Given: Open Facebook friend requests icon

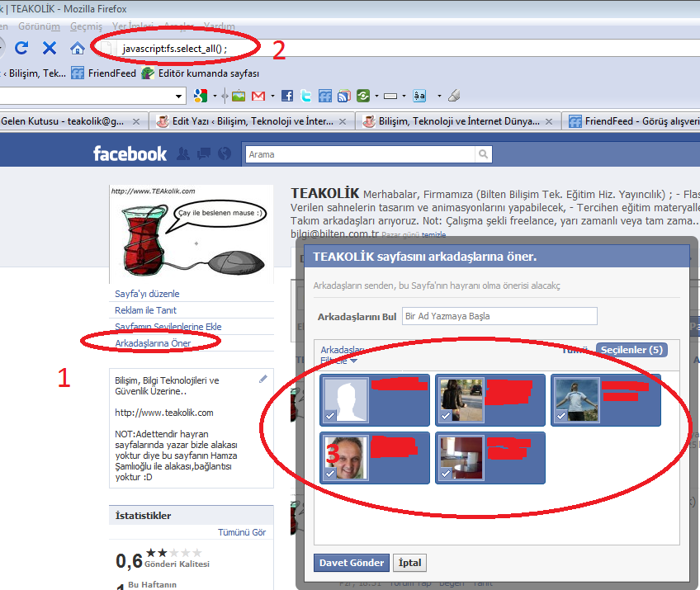Looking at the screenshot, I should [x=183, y=154].
